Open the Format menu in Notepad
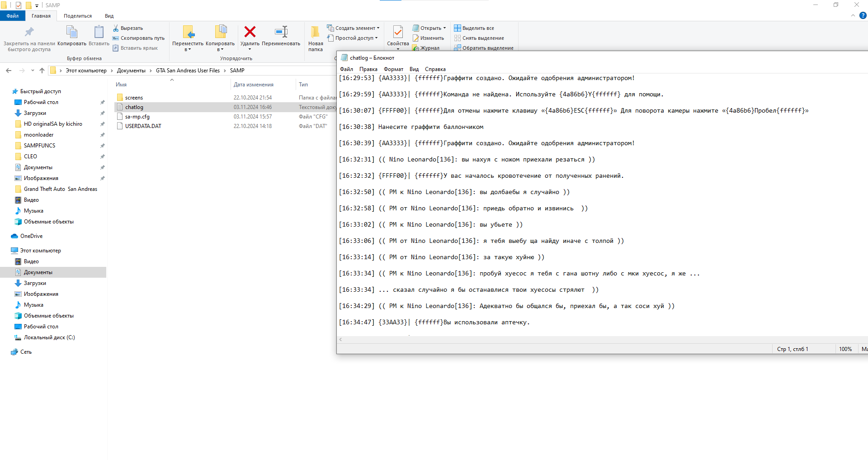 click(393, 69)
